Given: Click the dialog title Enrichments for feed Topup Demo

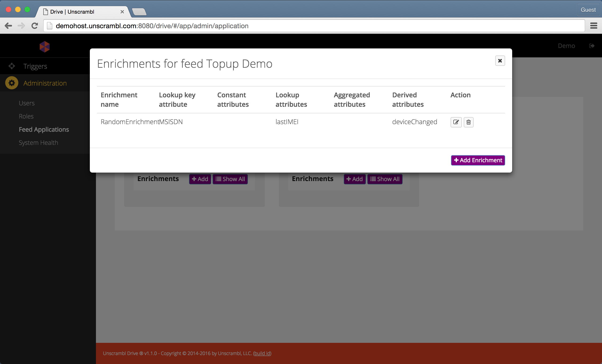Looking at the screenshot, I should pos(184,64).
